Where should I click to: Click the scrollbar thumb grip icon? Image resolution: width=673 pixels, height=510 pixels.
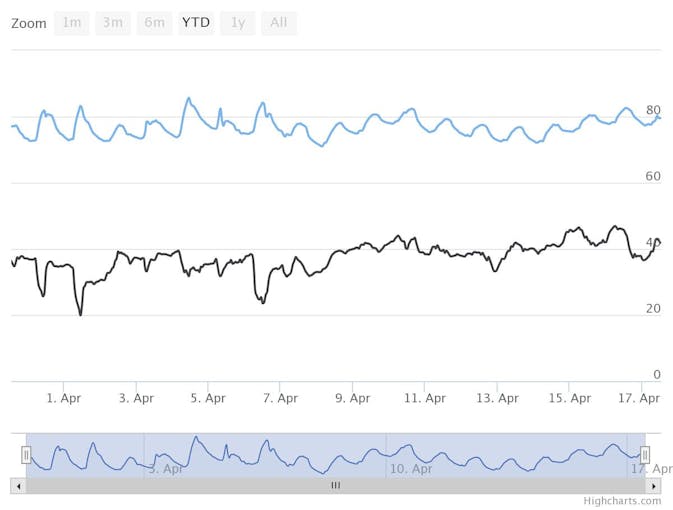pos(336,485)
